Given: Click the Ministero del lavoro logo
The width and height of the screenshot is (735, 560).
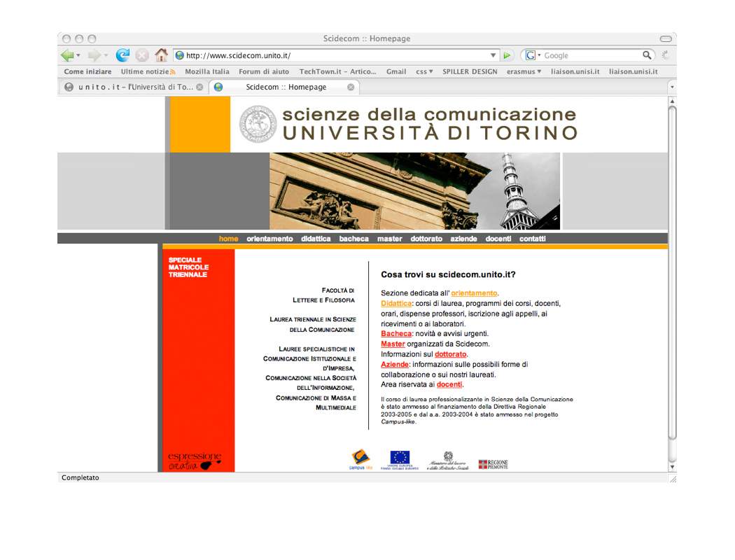Looking at the screenshot, I should pyautogui.click(x=448, y=461).
